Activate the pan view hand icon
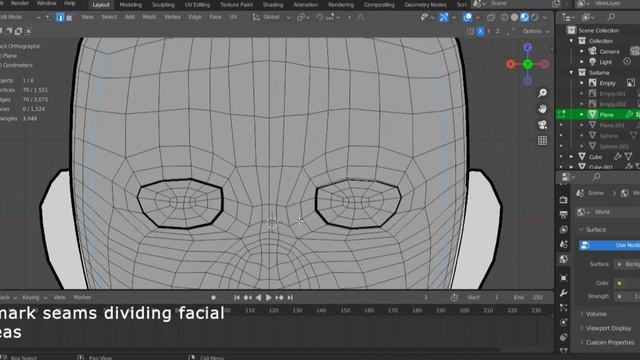Viewport: 640px width, 360px height. click(x=542, y=109)
